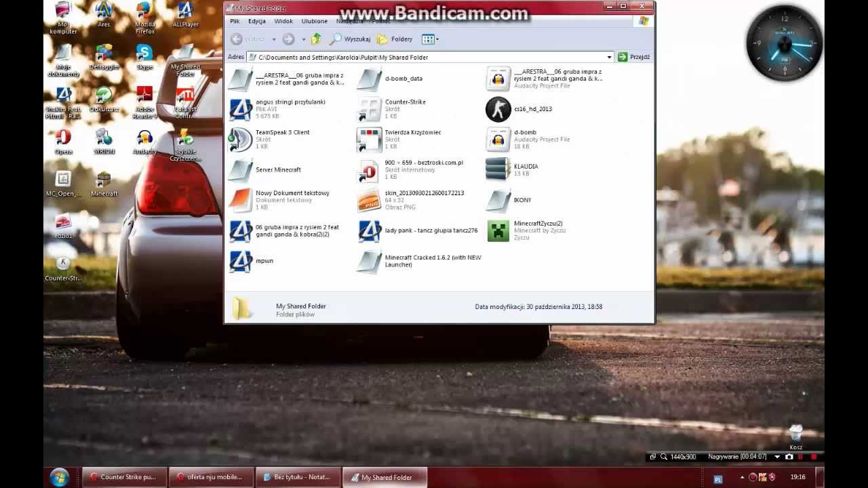
Task: Select the IKONY folder
Action: click(x=509, y=200)
